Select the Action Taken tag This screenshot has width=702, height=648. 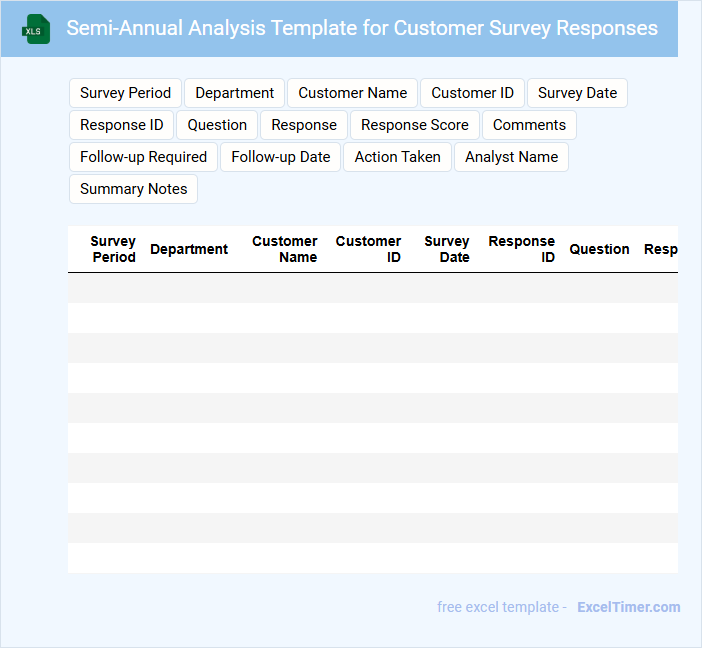397,157
